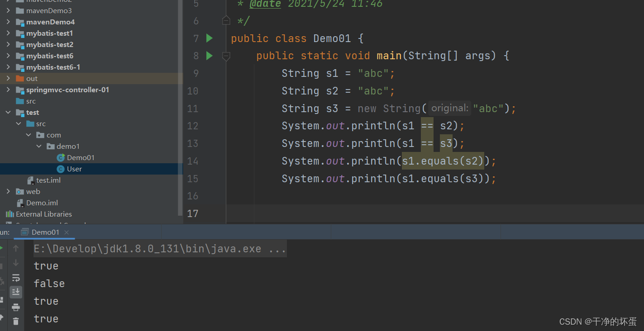Click the 'false' line in console output

49,284
